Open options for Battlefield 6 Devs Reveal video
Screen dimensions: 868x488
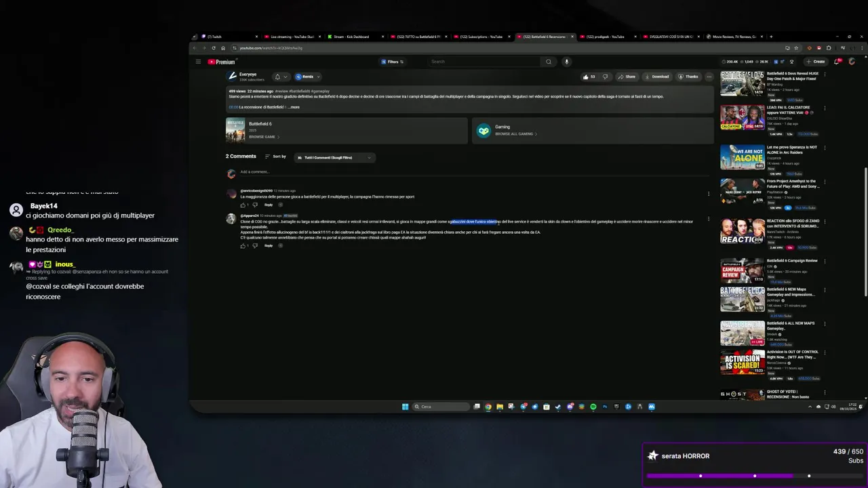tap(825, 74)
